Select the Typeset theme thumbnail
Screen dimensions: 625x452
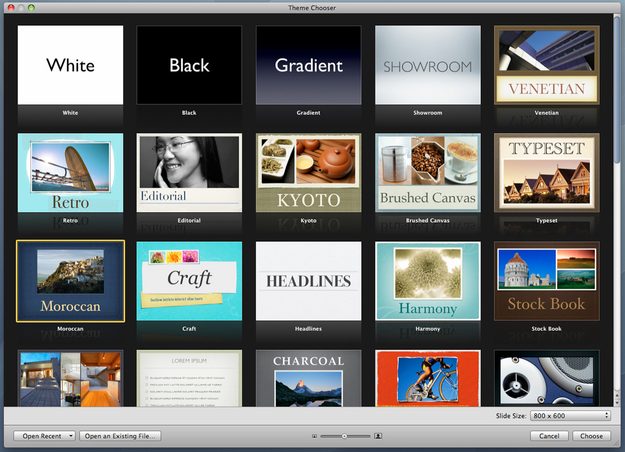pos(546,173)
